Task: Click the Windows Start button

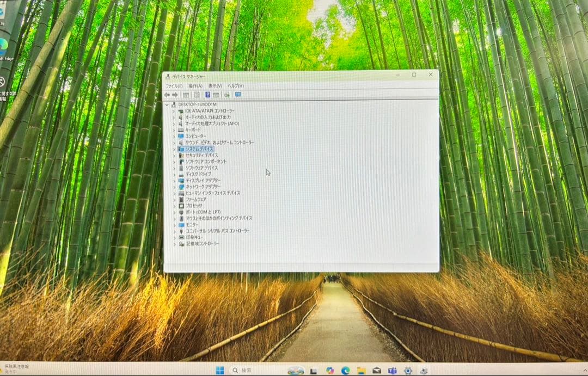Action: (x=220, y=371)
